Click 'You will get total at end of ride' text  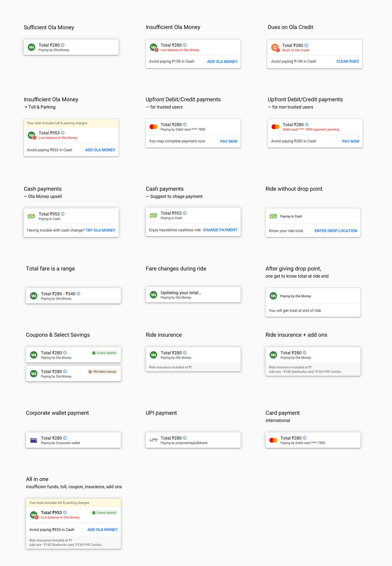tap(295, 311)
